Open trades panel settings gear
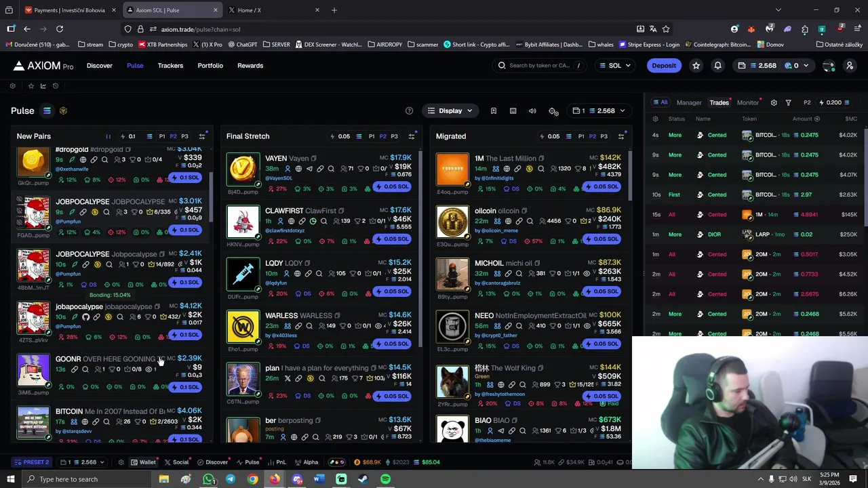The width and height of the screenshot is (868, 488). click(774, 103)
